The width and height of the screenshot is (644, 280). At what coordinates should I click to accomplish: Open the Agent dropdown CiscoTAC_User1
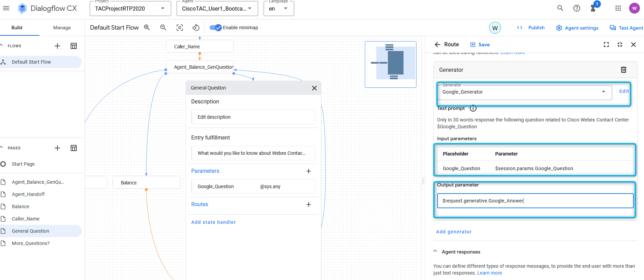pos(217,9)
